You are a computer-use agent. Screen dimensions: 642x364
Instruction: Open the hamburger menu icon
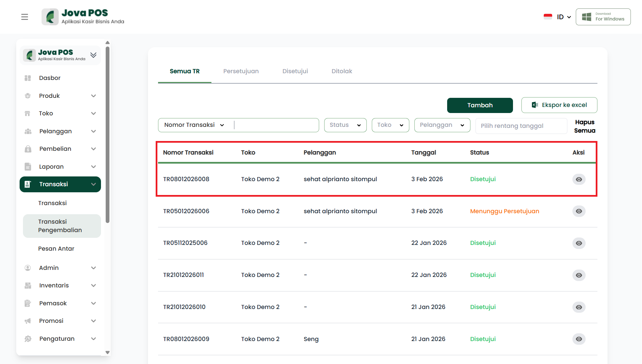point(25,17)
